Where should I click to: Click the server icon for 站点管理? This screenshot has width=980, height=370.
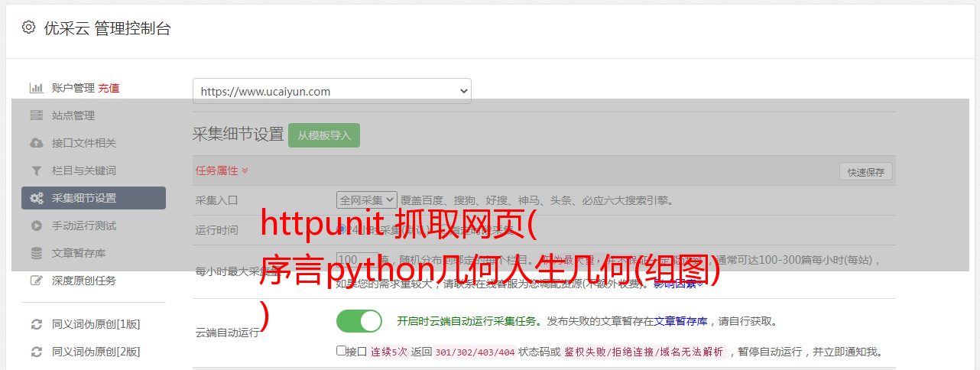(36, 115)
